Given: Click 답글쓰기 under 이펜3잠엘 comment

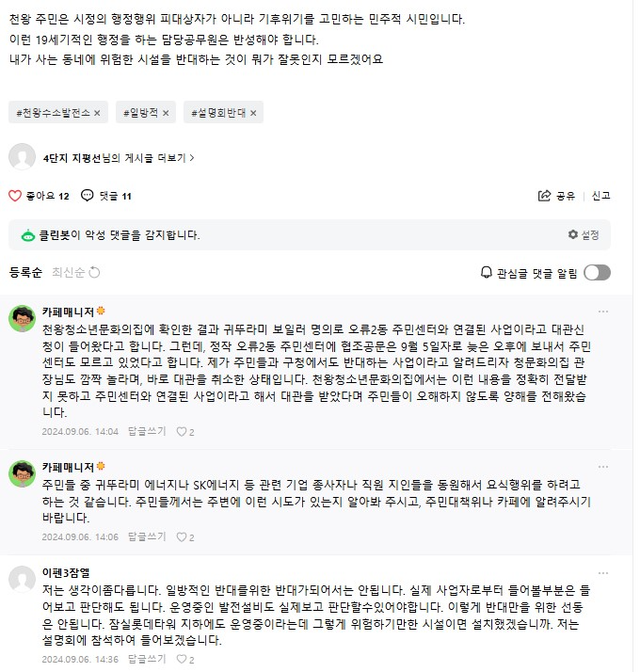Looking at the screenshot, I should coord(146,660).
